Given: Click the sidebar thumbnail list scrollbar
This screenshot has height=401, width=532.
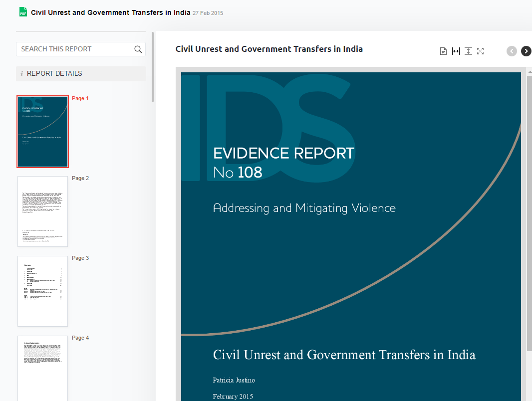Looking at the screenshot, I should point(153,67).
